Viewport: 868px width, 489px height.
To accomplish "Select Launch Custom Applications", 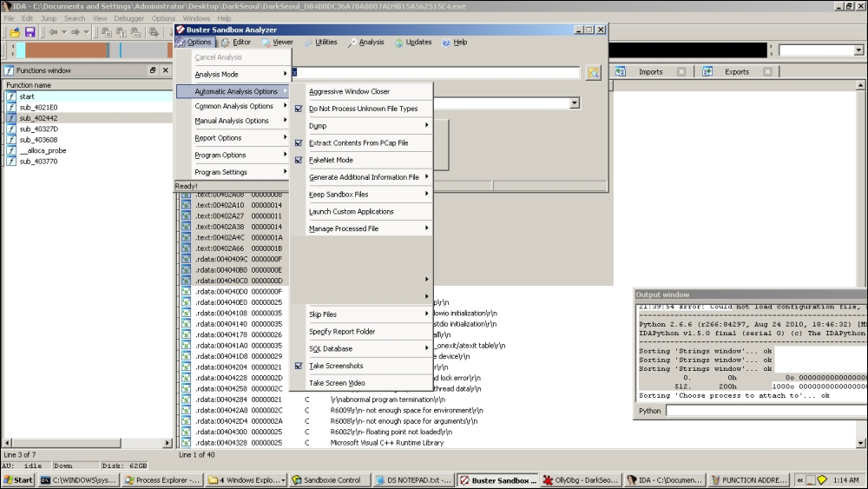I will coord(361,212).
